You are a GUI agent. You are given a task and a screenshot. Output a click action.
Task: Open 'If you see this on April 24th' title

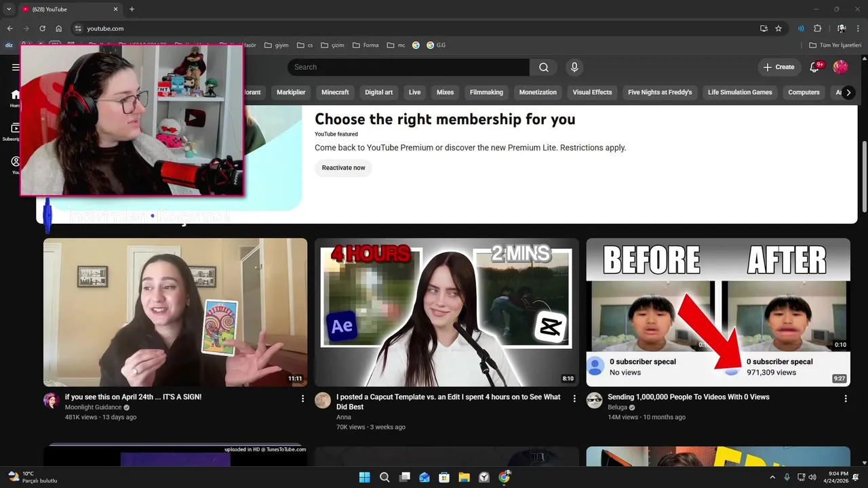click(x=133, y=397)
